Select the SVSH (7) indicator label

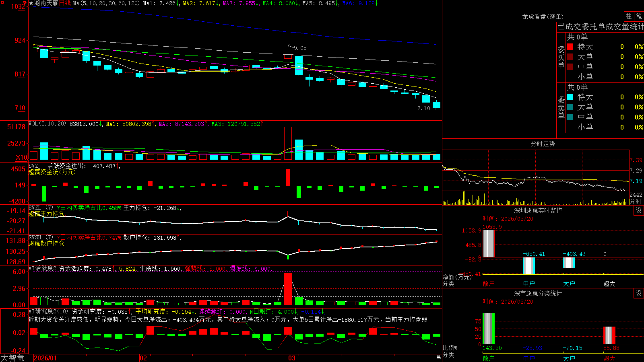pyautogui.click(x=41, y=238)
